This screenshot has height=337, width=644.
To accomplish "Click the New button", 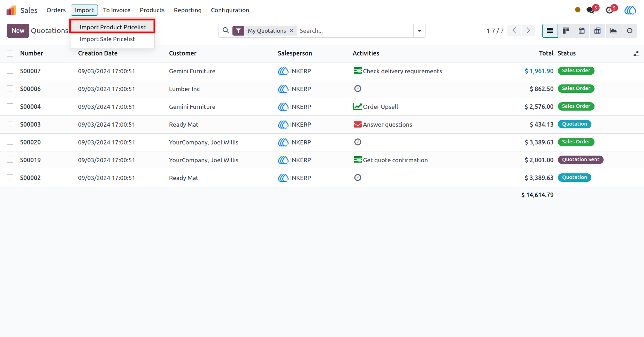I will [x=18, y=31].
